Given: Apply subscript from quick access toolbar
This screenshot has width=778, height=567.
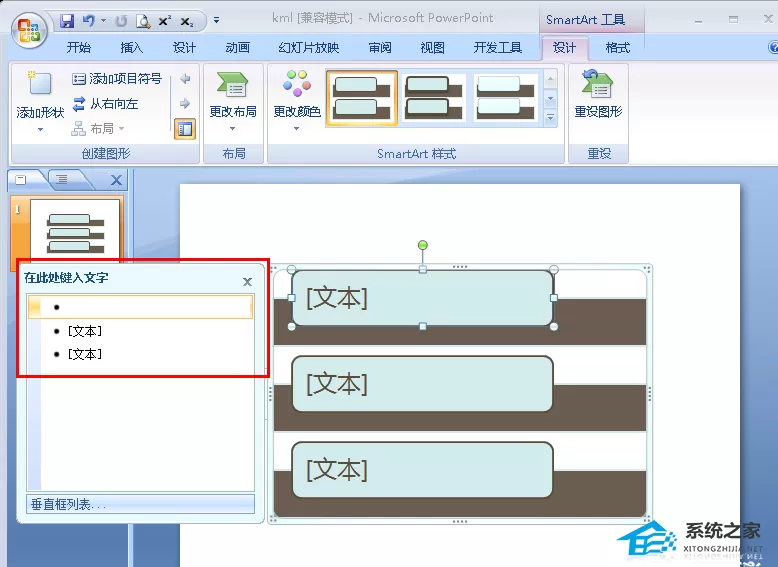Looking at the screenshot, I should (187, 21).
